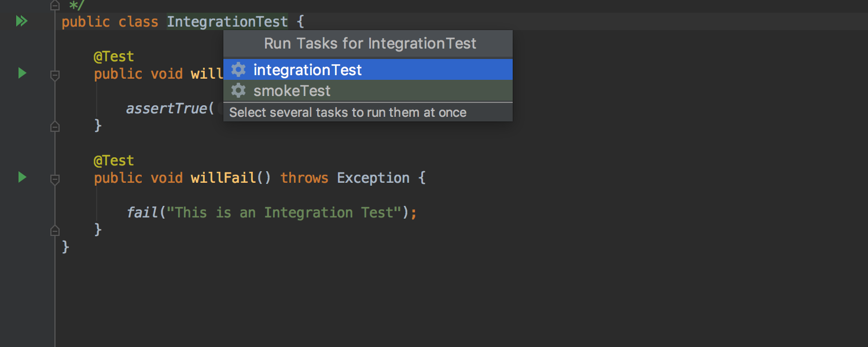Collapse the fold marker of the method containing assertTrue

(x=55, y=76)
